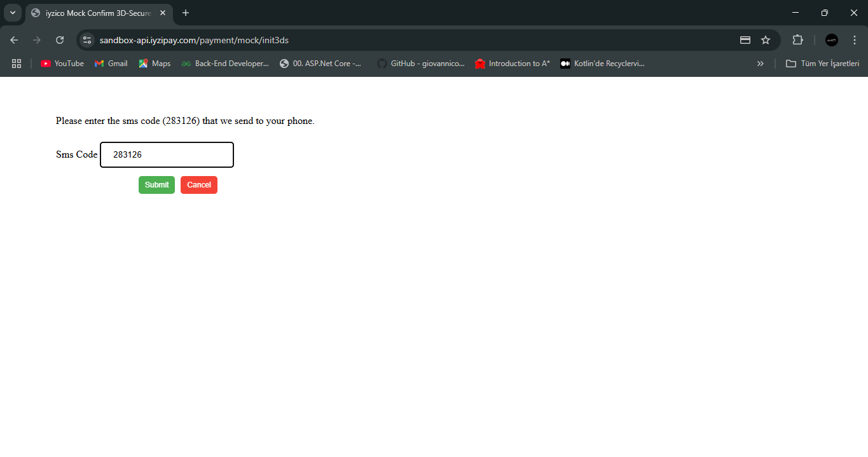
Task: Open the Extensions puzzle icon
Action: click(797, 40)
